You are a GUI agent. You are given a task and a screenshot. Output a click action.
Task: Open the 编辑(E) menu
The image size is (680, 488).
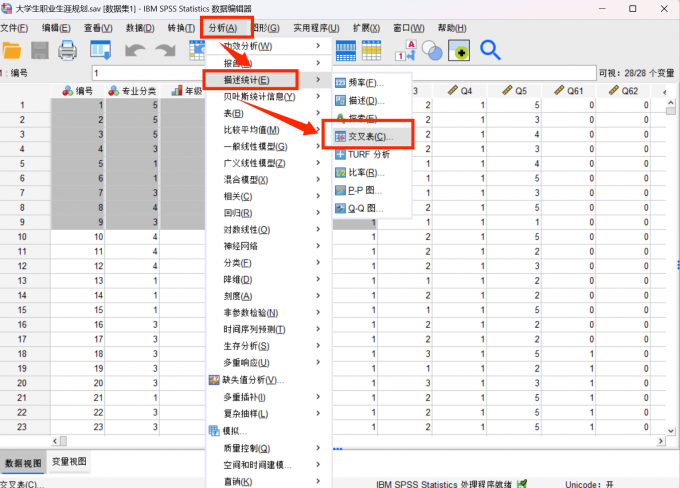(56, 28)
